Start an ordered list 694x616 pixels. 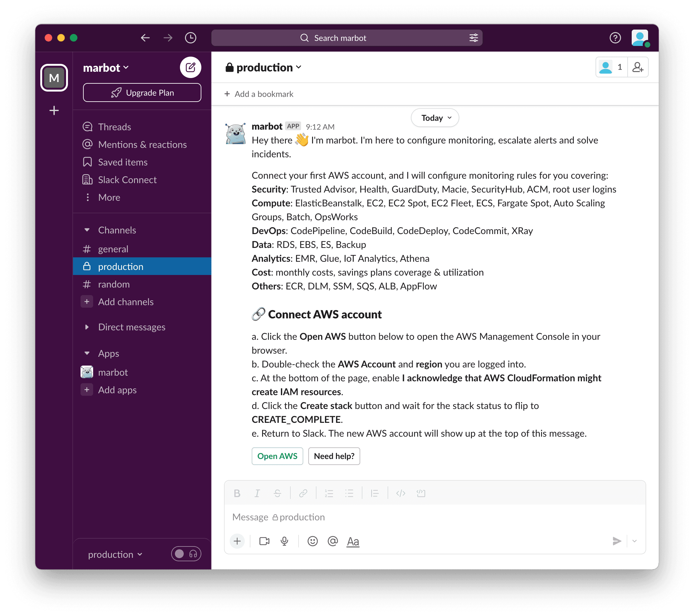click(x=329, y=493)
